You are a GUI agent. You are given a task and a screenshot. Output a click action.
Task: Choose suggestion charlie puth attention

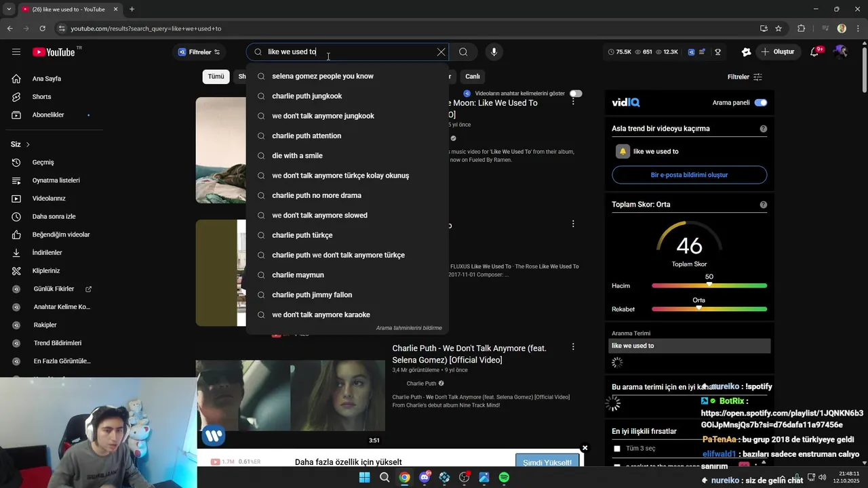click(347, 136)
